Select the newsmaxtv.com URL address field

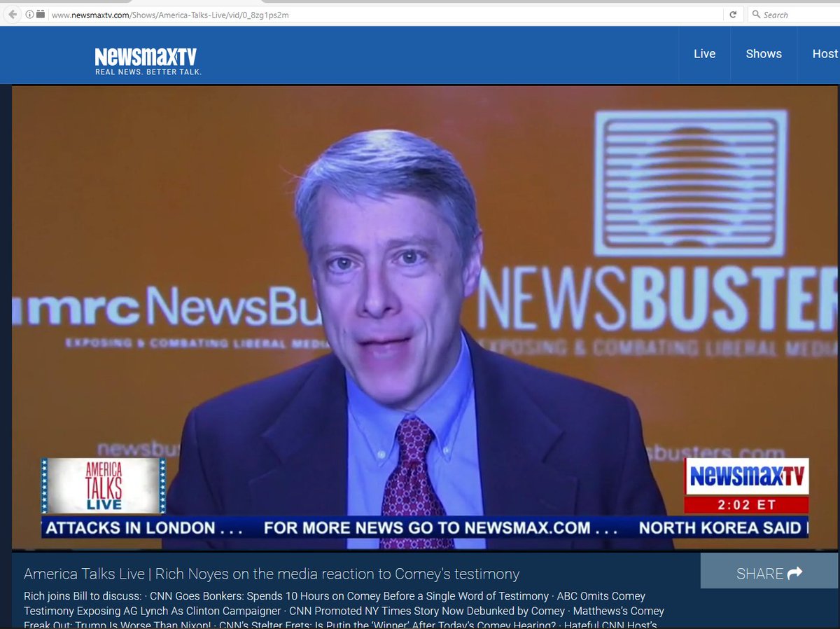tap(385, 14)
